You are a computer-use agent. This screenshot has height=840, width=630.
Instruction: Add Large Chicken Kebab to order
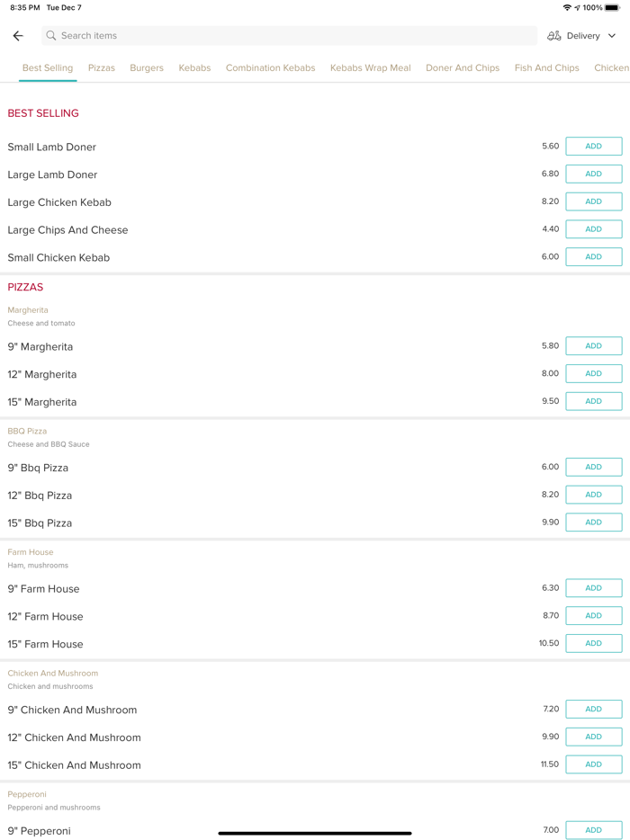point(593,201)
